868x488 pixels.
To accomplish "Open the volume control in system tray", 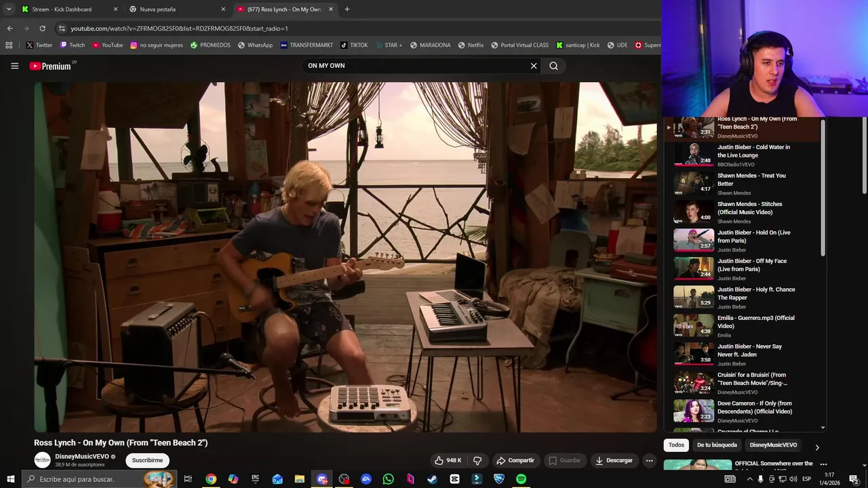I will click(793, 479).
